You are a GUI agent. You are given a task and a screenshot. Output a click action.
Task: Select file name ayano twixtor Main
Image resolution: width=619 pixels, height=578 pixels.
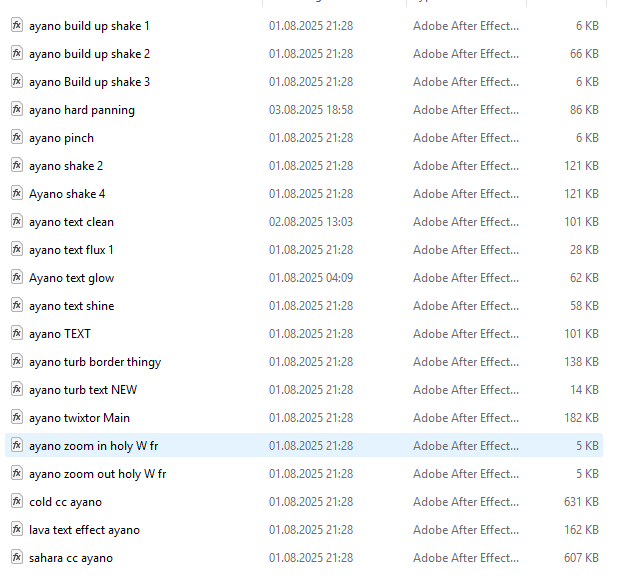click(79, 418)
